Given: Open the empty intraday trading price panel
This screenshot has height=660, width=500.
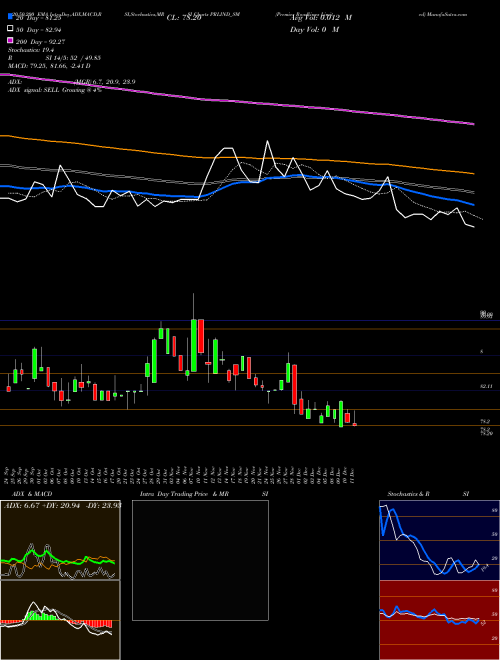Looking at the screenshot, I should (x=200, y=560).
